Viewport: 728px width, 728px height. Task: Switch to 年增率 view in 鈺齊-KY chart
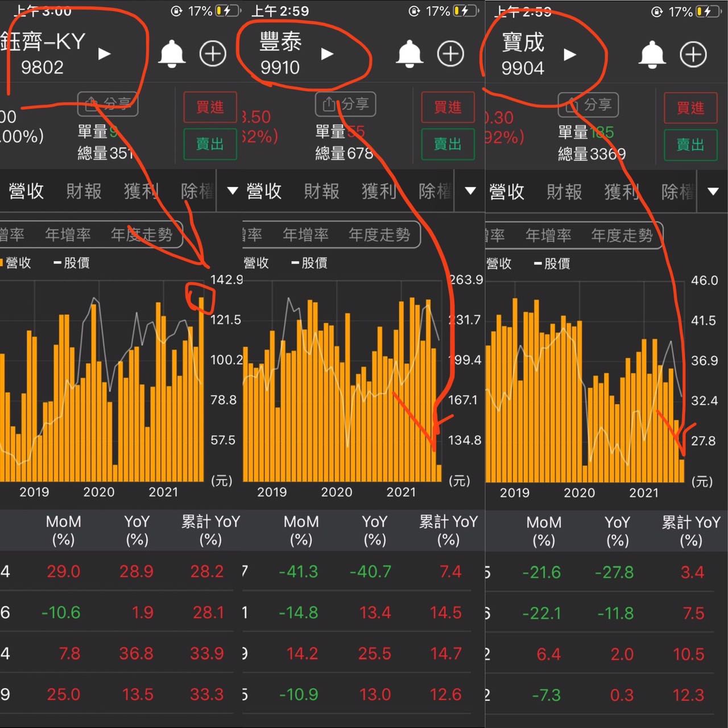68,234
